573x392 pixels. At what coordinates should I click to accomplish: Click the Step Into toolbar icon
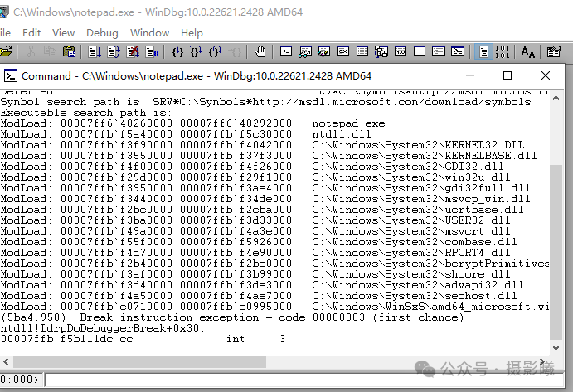177,51
